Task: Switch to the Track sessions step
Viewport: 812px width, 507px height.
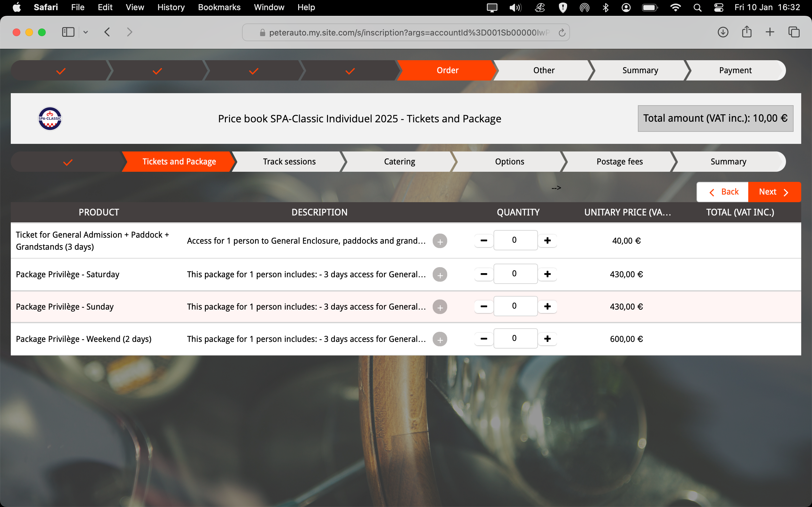Action: [289, 162]
